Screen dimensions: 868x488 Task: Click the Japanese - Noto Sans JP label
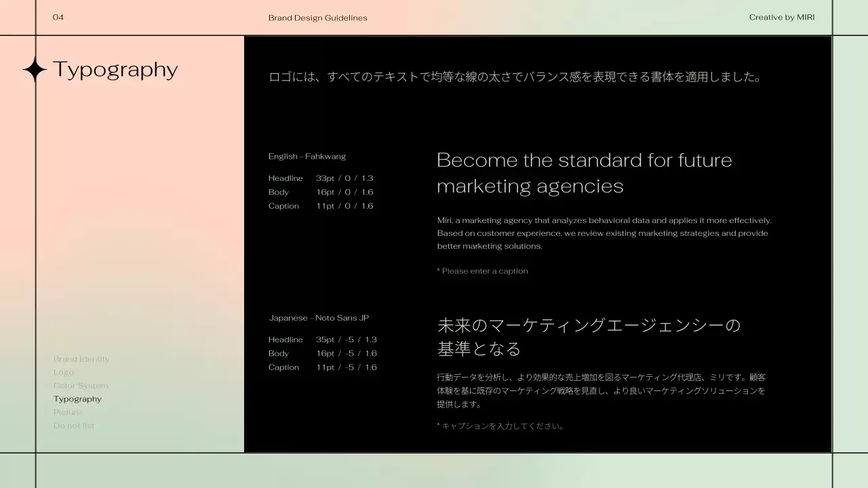pyautogui.click(x=319, y=318)
